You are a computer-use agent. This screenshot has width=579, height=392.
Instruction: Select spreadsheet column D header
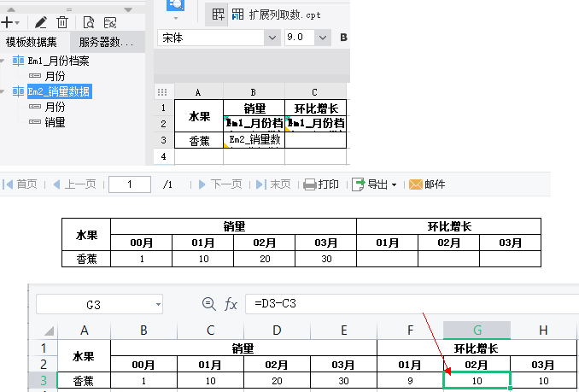(277, 330)
